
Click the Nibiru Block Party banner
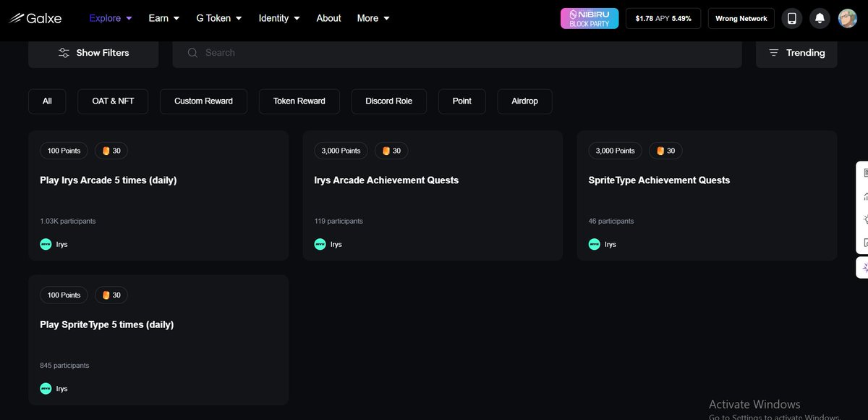(590, 18)
